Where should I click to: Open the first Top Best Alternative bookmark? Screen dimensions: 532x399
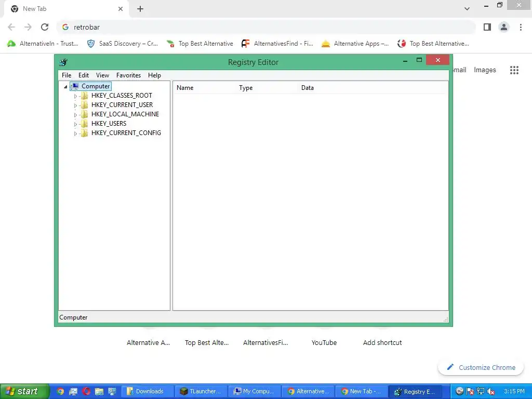click(200, 44)
